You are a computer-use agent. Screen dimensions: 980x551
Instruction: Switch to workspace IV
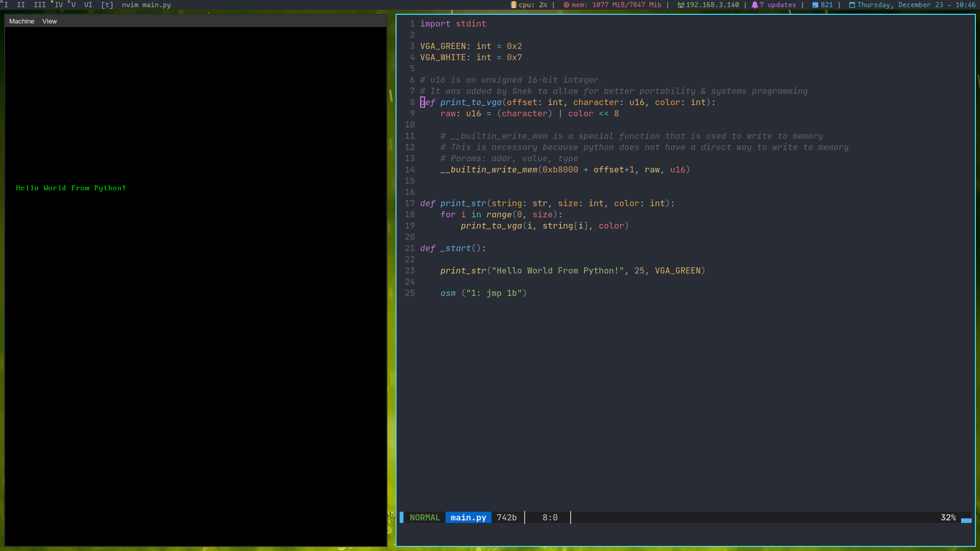pos(59,5)
